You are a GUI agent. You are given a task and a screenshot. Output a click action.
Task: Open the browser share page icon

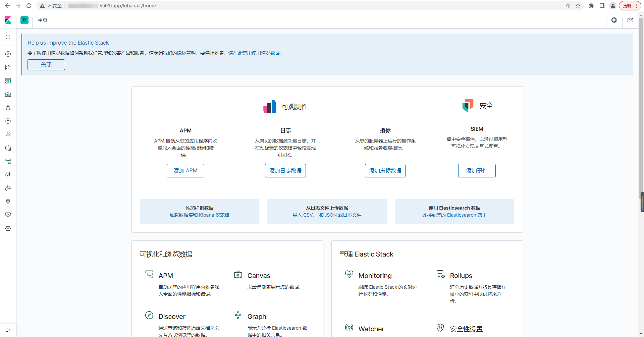[x=567, y=6]
